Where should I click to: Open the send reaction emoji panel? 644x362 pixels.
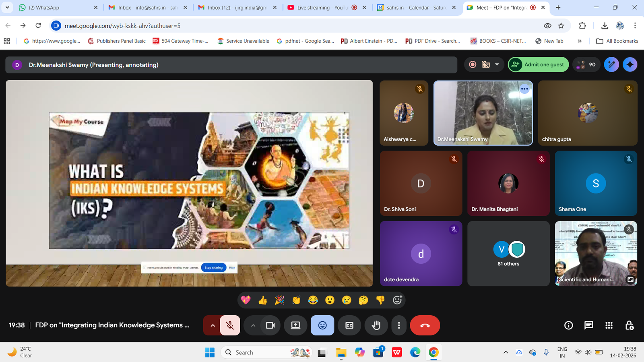click(x=322, y=325)
